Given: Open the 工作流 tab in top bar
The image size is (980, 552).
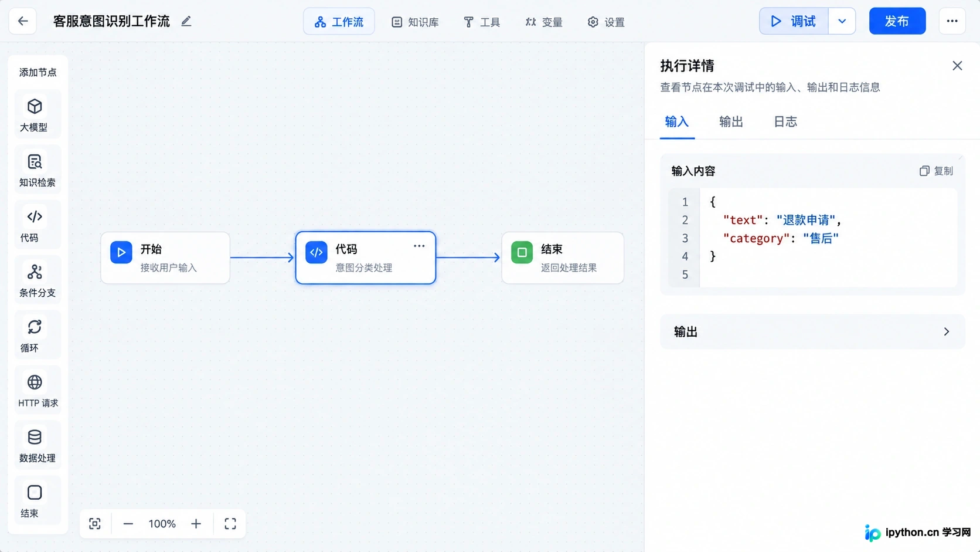Looking at the screenshot, I should [x=339, y=22].
